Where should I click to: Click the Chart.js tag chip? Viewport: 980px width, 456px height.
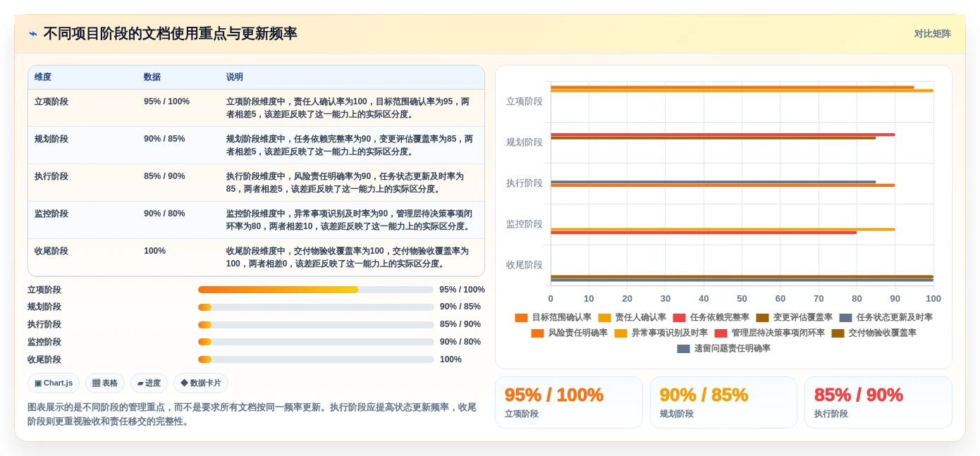point(54,383)
